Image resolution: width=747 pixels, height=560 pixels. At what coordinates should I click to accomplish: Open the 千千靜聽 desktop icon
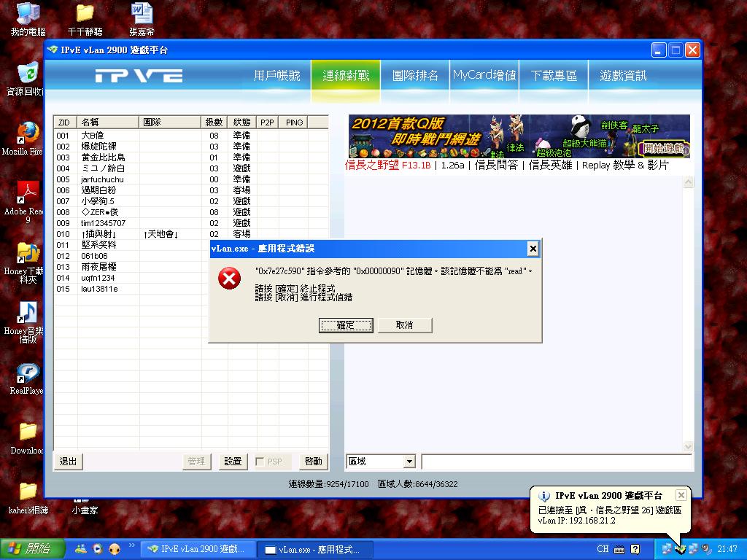[x=85, y=19]
